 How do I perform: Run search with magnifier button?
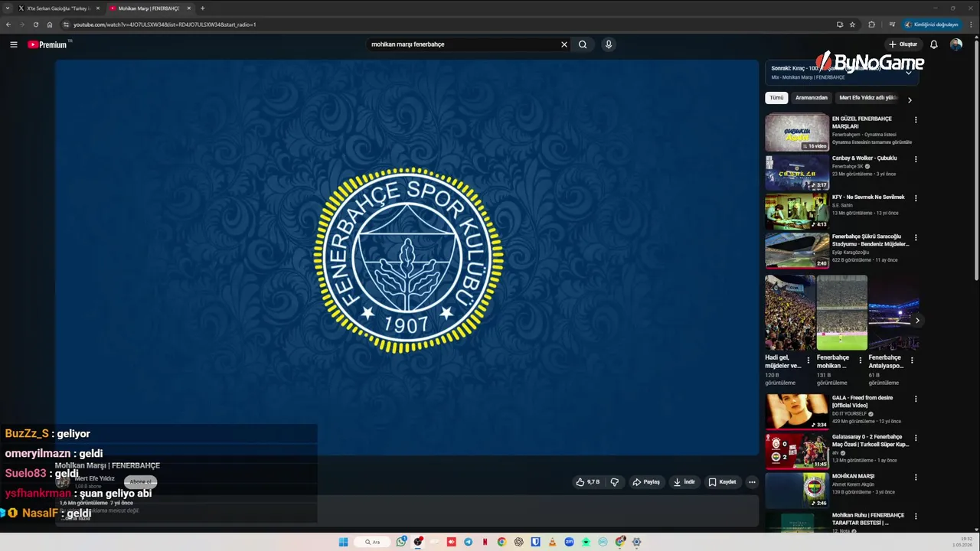pos(583,44)
